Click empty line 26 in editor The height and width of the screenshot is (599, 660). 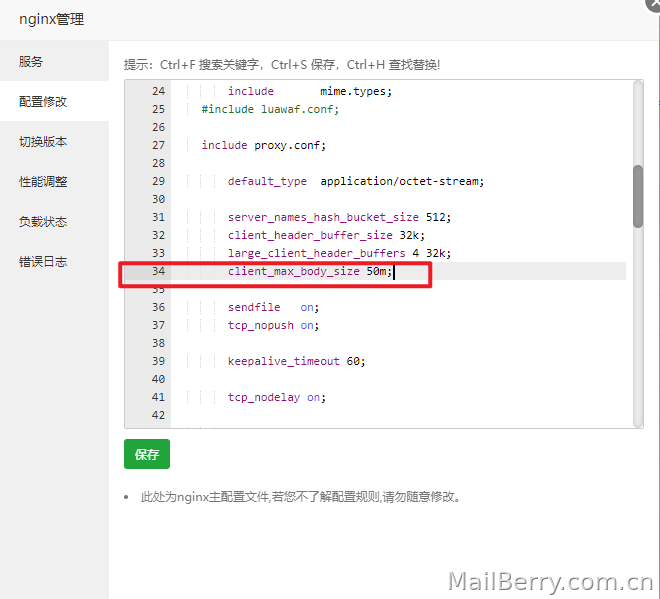[398, 127]
